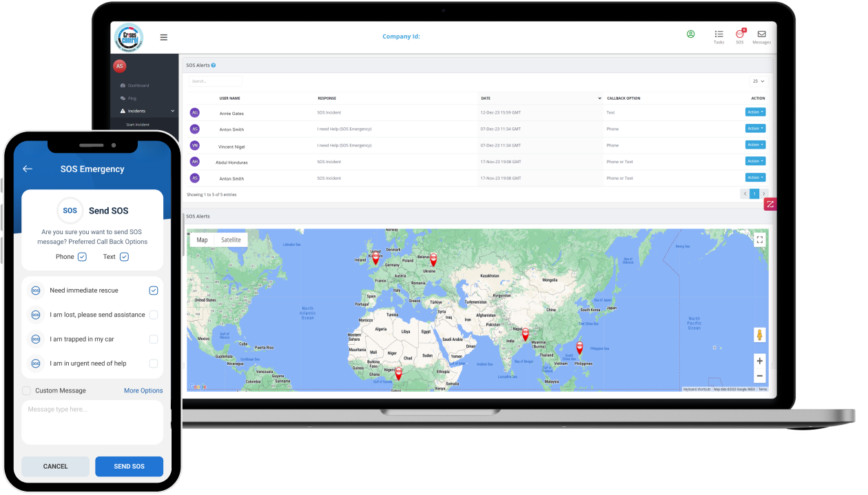Check I am trapped in my car
868x495 pixels.
[154, 339]
